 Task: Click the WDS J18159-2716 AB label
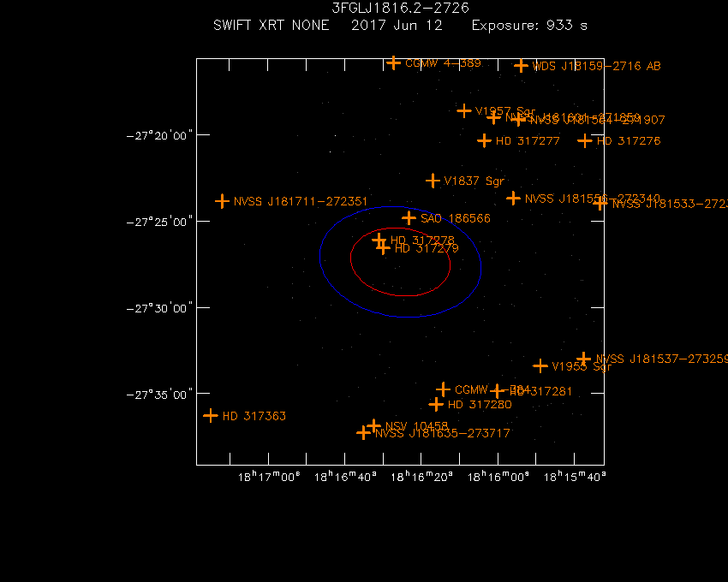[x=597, y=67]
